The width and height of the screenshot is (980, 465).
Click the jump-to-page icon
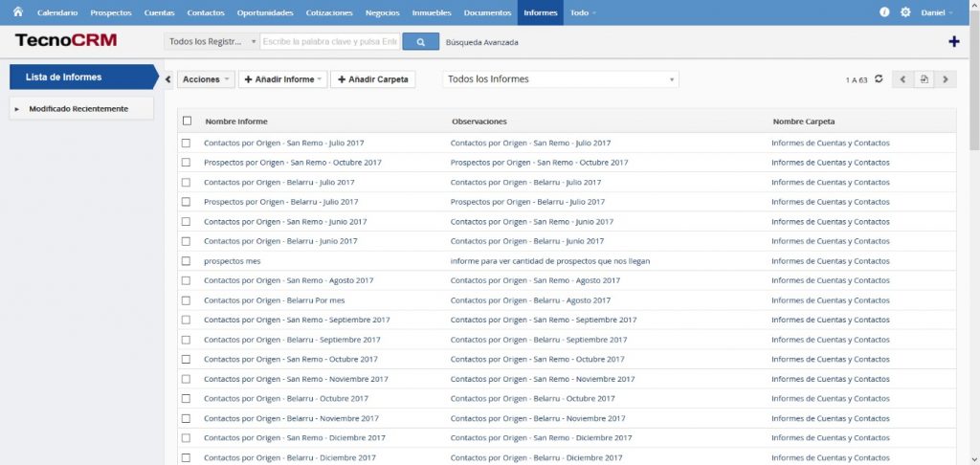point(924,79)
